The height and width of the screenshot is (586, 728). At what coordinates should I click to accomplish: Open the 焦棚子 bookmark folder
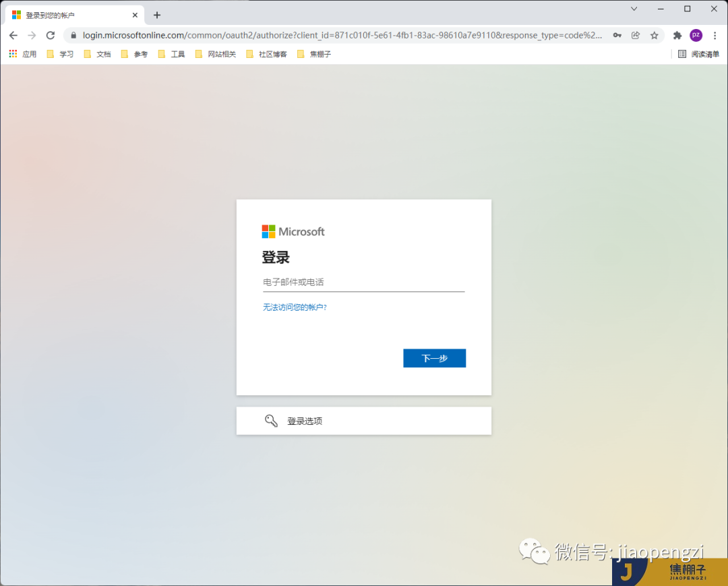click(314, 54)
